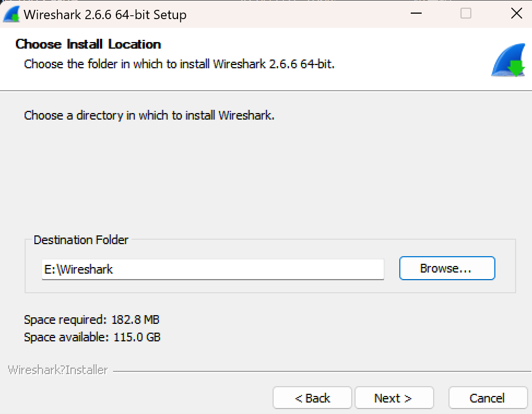Close the Wireshark Setup dialog
Screen dimensions: 532x414
pos(516,14)
